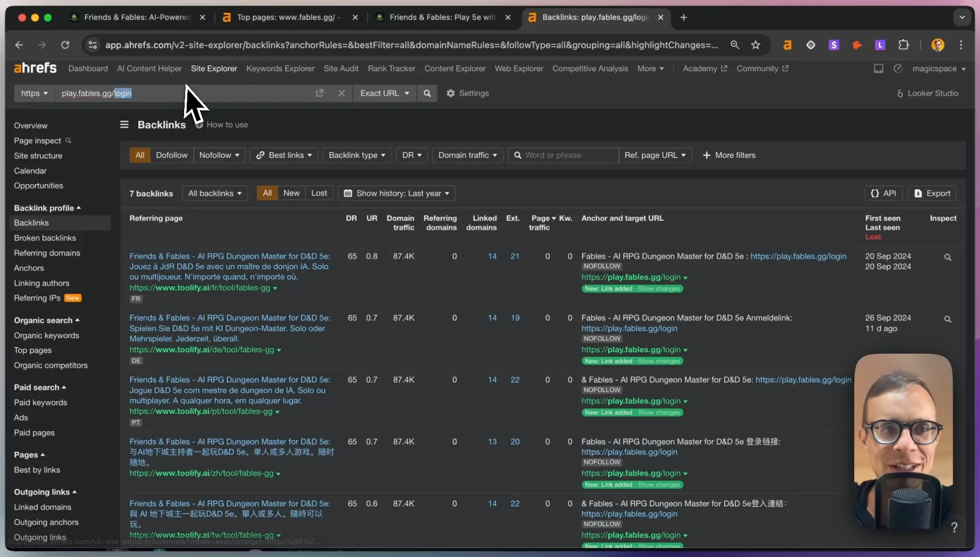Viewport: 980px width, 557px height.
Task: Click the API button
Action: [x=884, y=193]
